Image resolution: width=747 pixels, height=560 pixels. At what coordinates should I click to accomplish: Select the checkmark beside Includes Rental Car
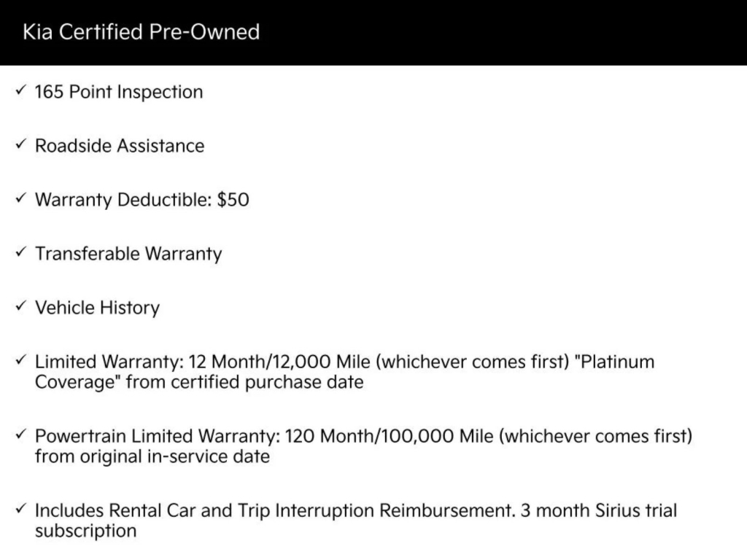click(20, 510)
